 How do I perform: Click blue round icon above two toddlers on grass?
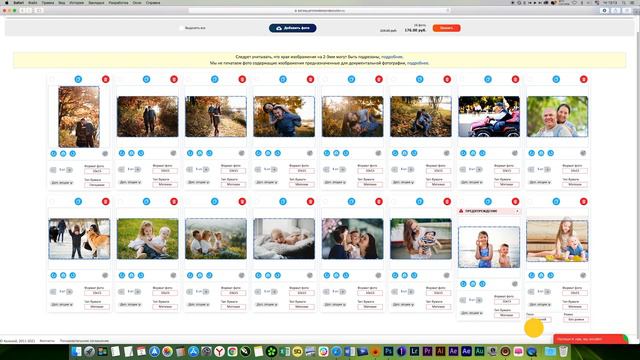tap(147, 201)
